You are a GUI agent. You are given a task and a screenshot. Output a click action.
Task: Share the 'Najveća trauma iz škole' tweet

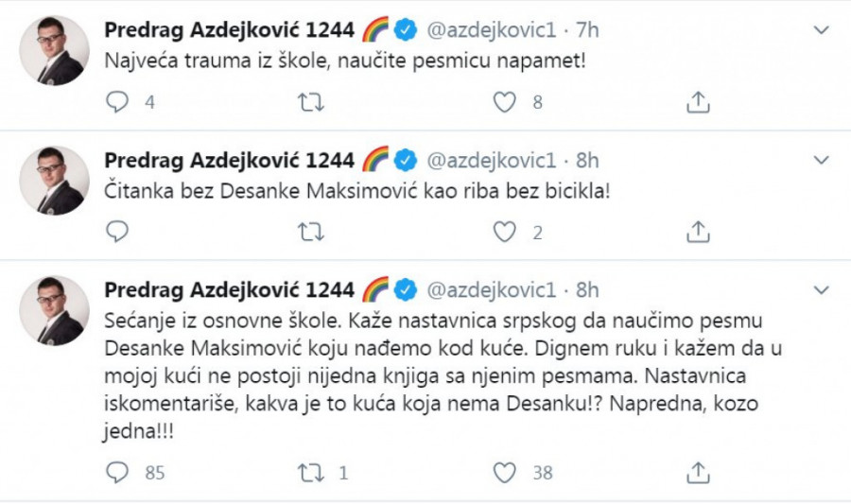point(697,102)
